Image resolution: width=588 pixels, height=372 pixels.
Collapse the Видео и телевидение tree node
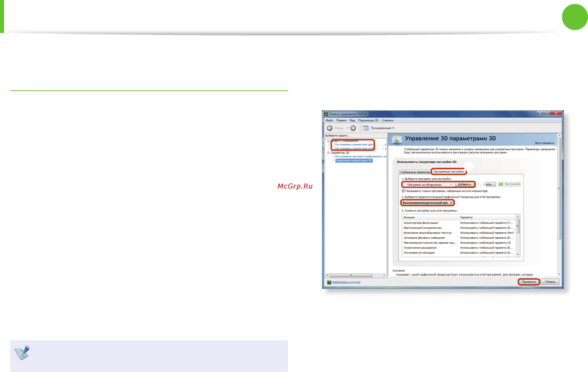tap(328, 141)
